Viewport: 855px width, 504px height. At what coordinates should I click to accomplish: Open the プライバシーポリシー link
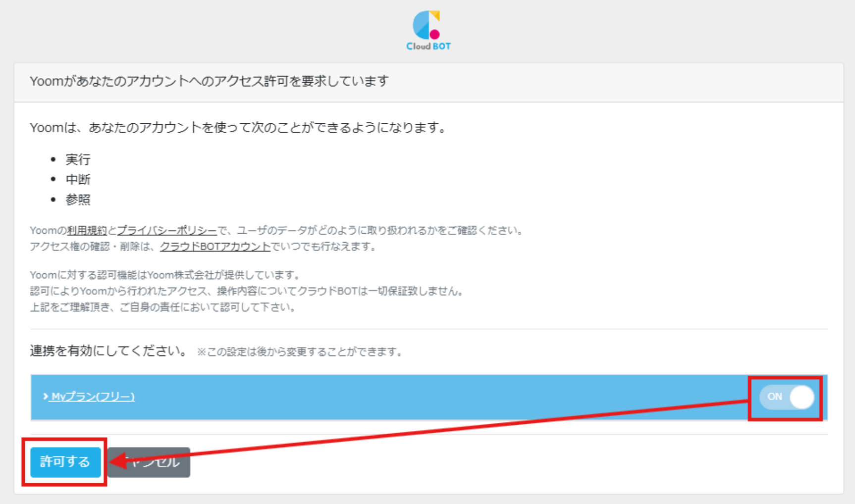click(167, 231)
